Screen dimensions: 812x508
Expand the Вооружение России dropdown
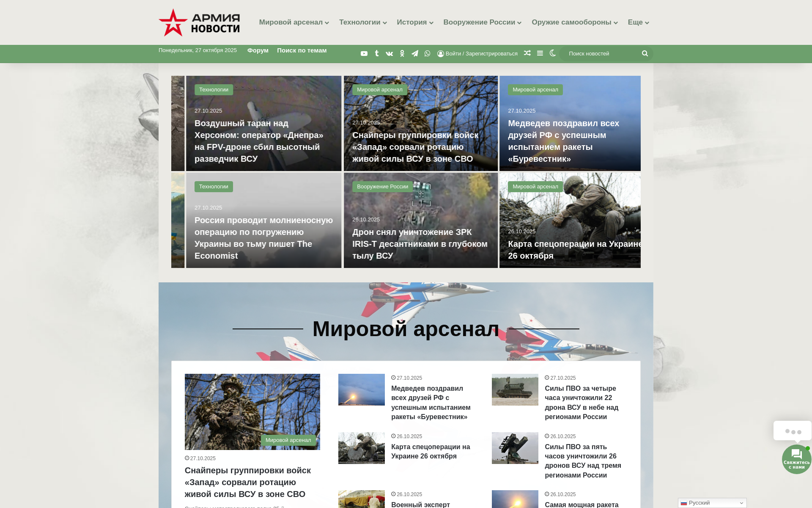coord(482,22)
